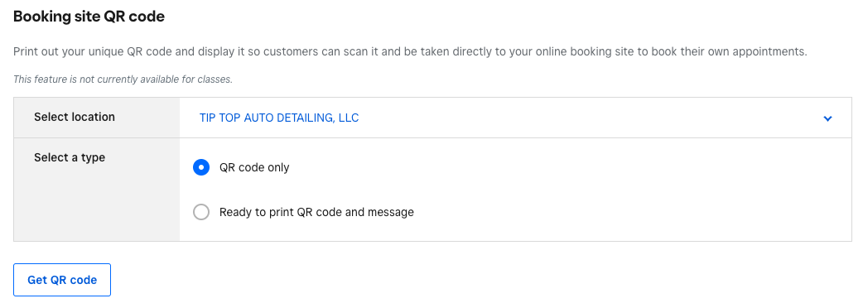The width and height of the screenshot is (868, 308).
Task: Click the word "LLC" in the selected location
Action: pos(348,118)
